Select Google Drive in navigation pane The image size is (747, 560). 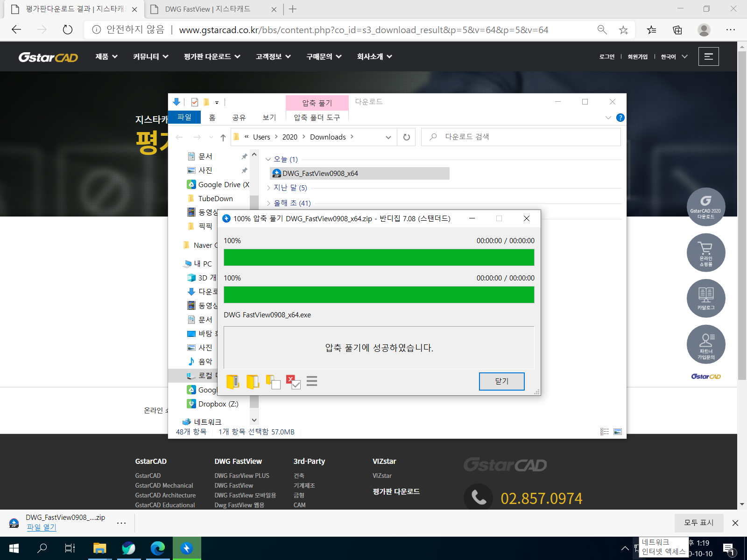click(218, 184)
